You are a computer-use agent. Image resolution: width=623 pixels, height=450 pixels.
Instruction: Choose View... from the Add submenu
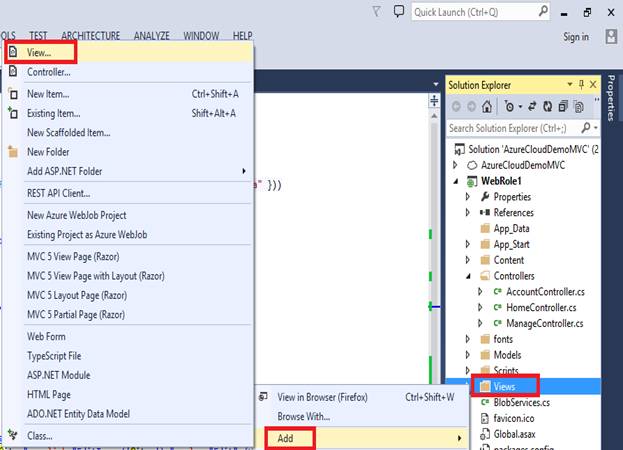(x=128, y=52)
